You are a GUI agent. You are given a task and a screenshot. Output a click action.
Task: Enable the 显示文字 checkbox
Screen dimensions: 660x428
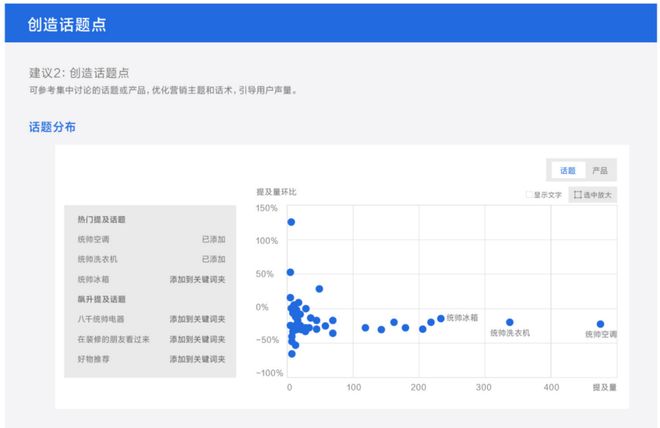530,194
